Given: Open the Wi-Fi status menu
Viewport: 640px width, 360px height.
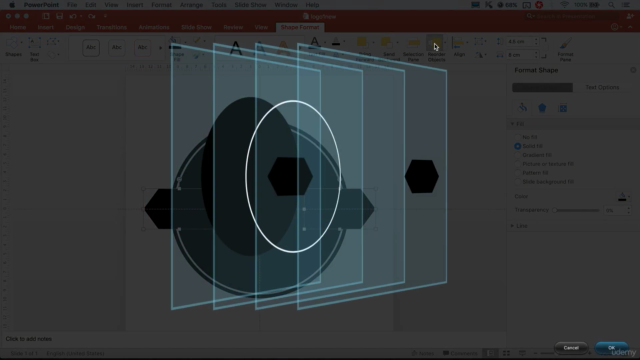Looking at the screenshot, I should [x=564, y=5].
